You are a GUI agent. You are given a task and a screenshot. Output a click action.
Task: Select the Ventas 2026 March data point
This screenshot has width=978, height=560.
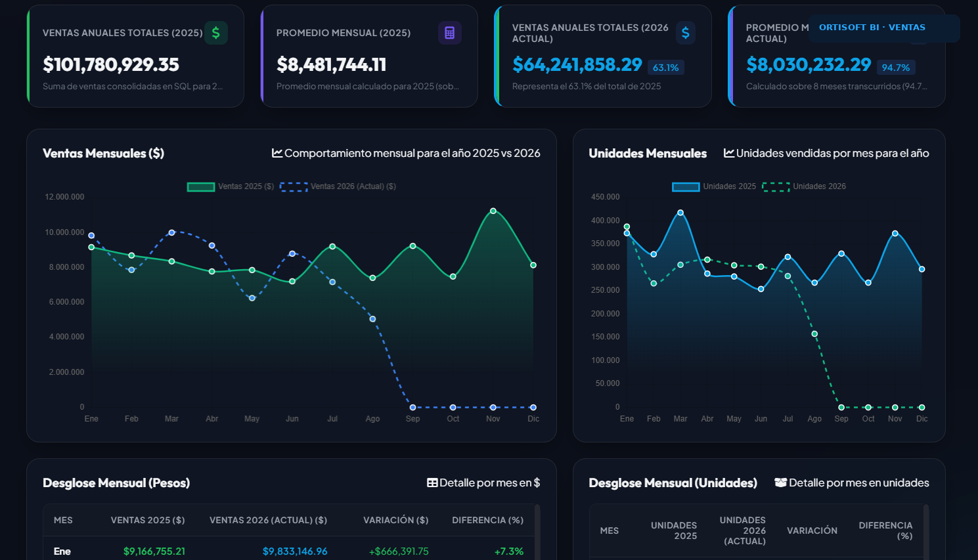click(171, 232)
